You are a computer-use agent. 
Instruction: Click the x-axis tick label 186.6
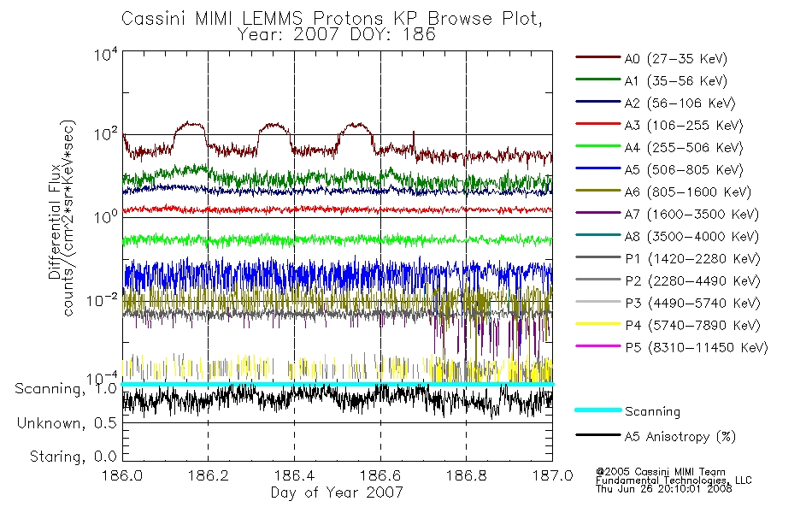coord(380,475)
